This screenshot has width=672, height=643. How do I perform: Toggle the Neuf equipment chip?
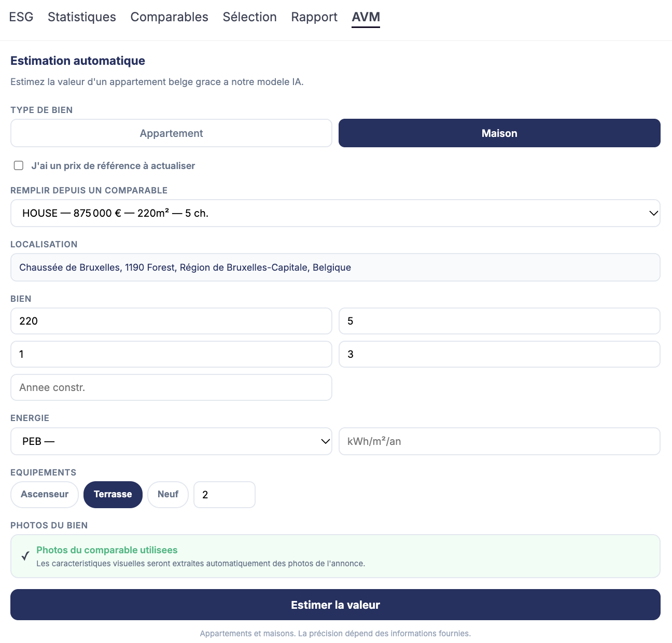(x=168, y=495)
